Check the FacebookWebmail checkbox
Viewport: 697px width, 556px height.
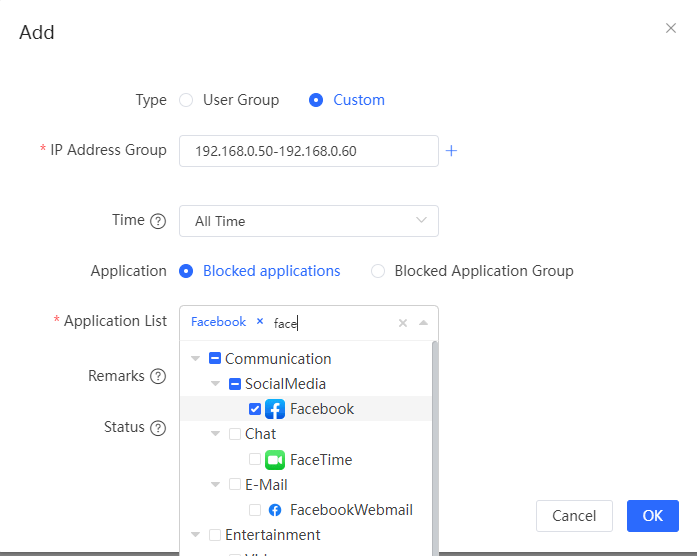(255, 510)
